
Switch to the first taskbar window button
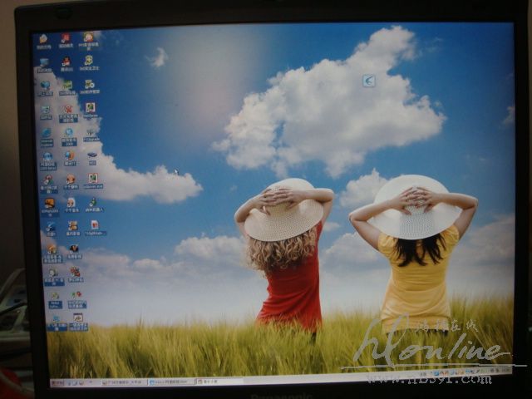coord(124,382)
